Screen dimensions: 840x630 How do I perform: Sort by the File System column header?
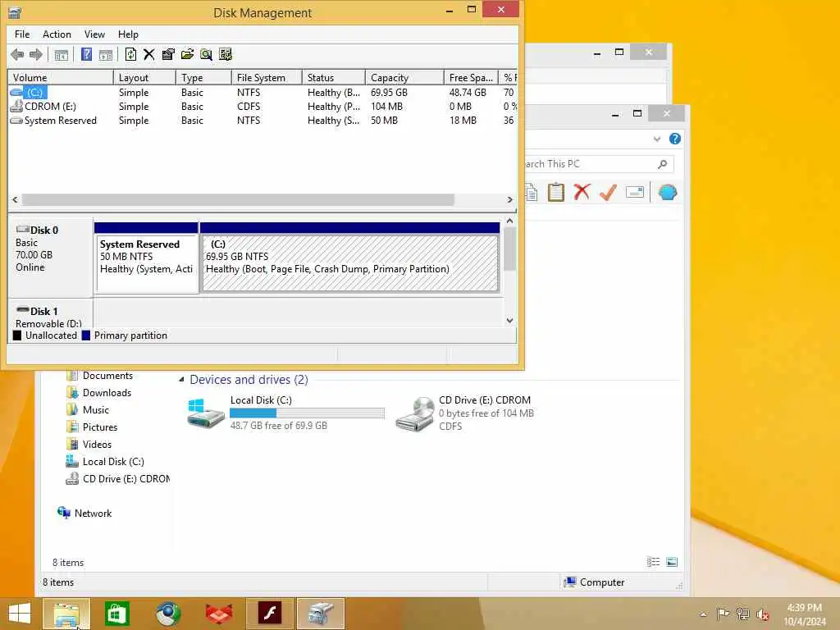(267, 78)
